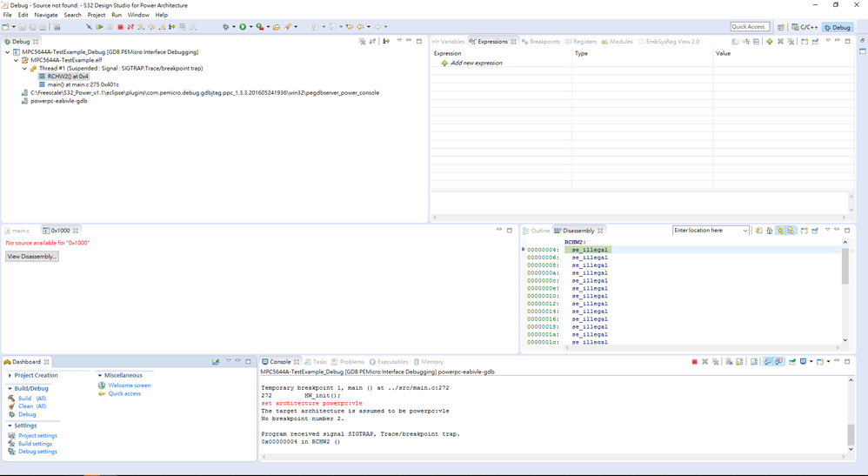The height and width of the screenshot is (476, 868).
Task: Toggle Link with Active Debug Context in Disassembly
Action: point(780,231)
